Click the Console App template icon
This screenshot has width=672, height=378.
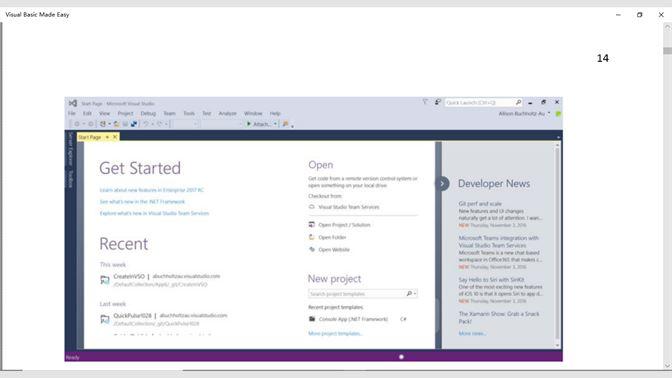pos(312,319)
